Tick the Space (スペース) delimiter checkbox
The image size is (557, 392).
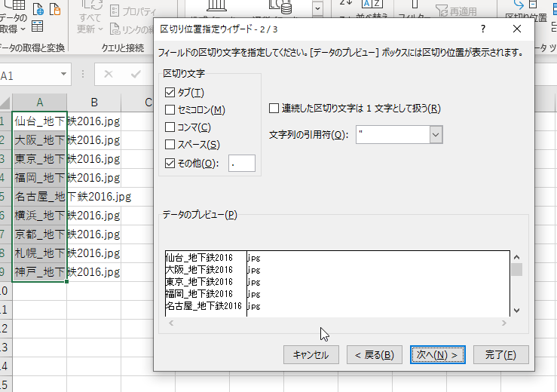pyautogui.click(x=170, y=145)
